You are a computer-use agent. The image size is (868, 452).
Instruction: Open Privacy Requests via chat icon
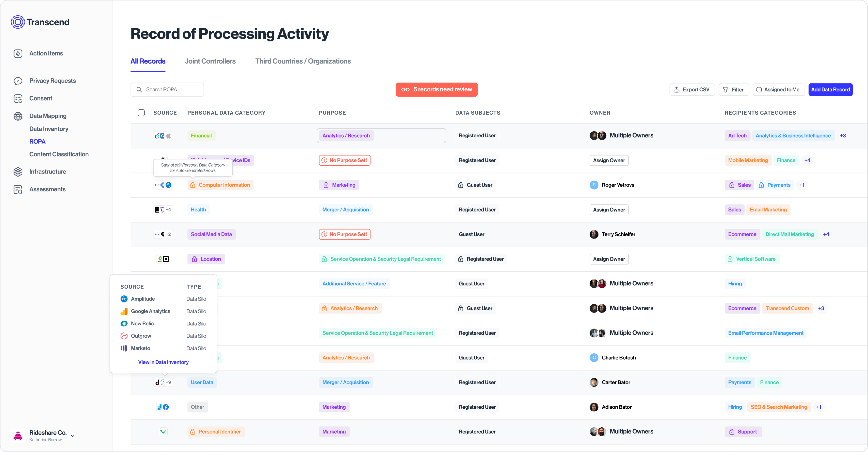point(18,81)
